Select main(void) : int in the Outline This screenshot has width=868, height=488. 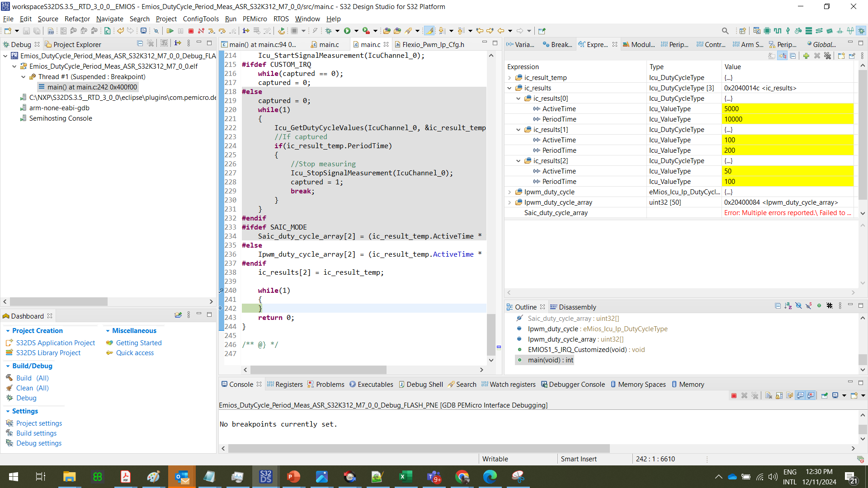coord(550,360)
